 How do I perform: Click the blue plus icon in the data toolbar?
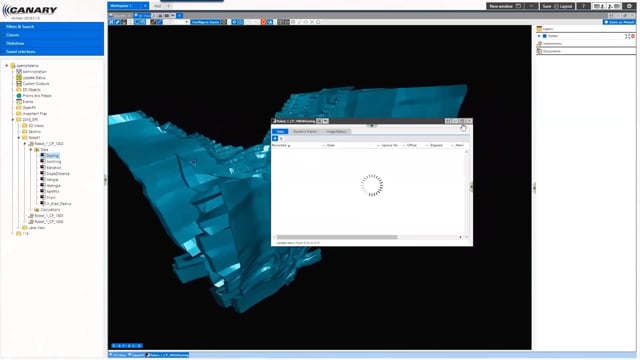275,139
